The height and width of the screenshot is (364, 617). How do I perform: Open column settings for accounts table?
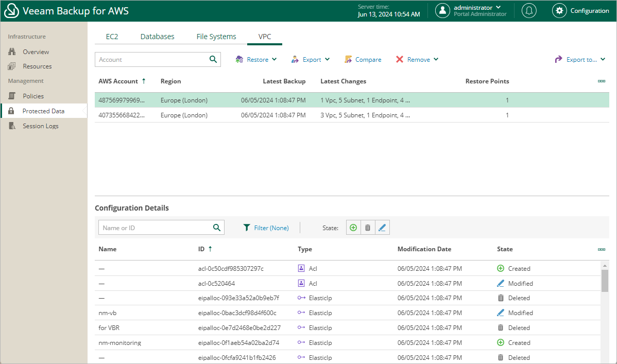601,81
